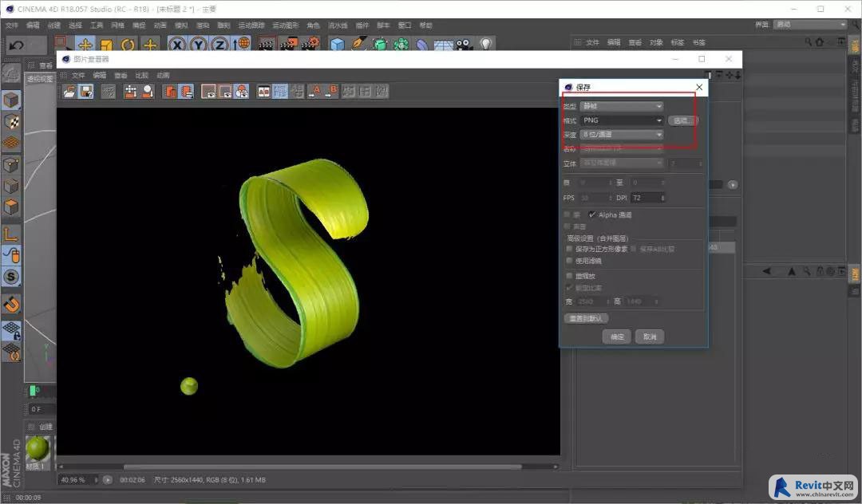Select the green material thumbnail
862x504 pixels.
coord(38,448)
